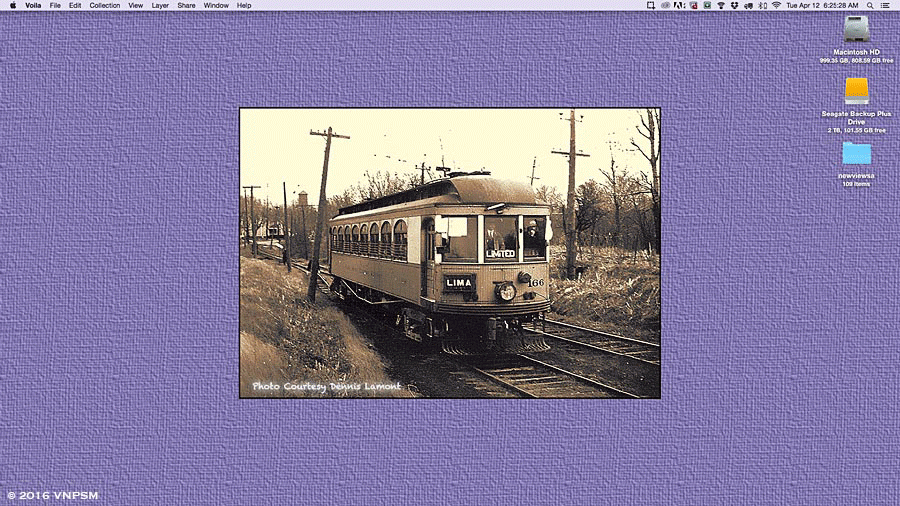The height and width of the screenshot is (506, 900).
Task: Open Spotlight search magnifier
Action: (870, 5)
